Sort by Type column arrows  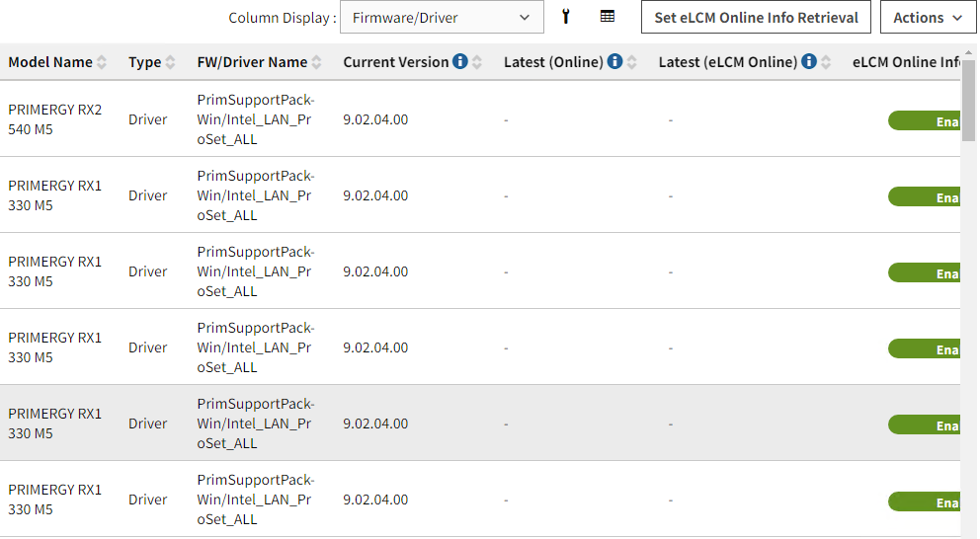pos(170,62)
